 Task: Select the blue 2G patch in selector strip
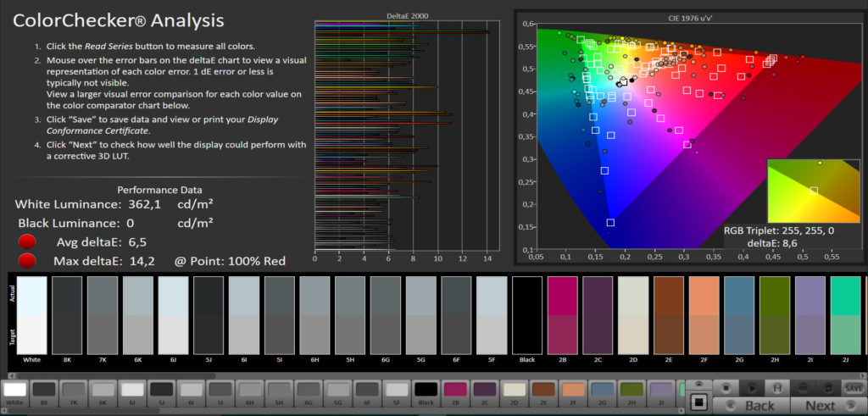(603, 392)
